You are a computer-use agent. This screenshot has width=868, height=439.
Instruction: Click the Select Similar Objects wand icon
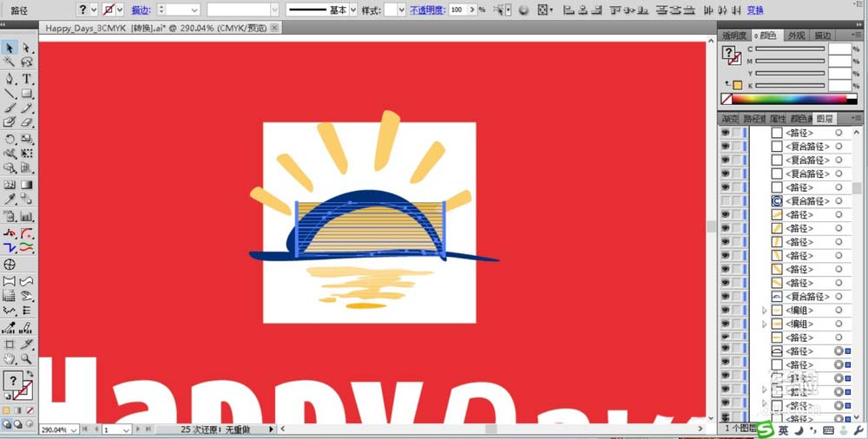point(501,10)
